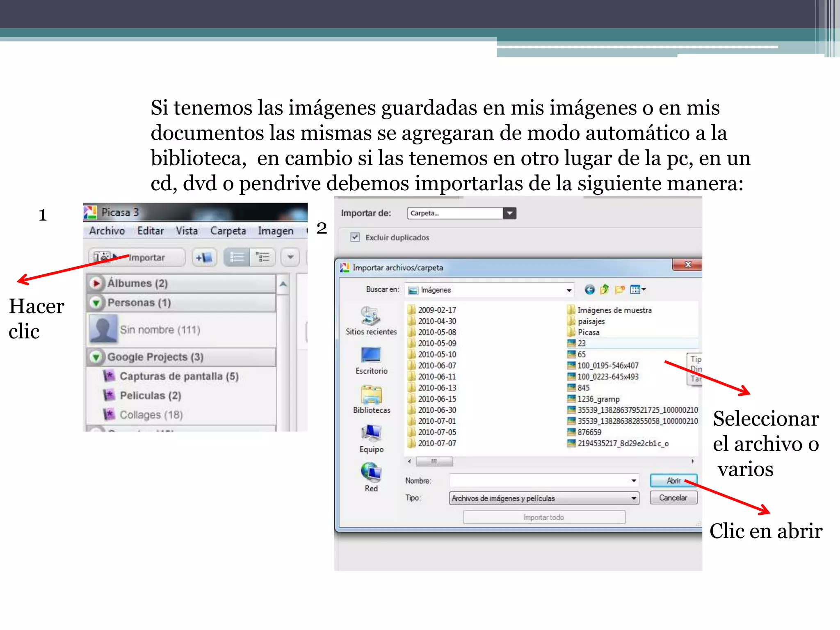Go to Sitios recientes in places bar
The height and width of the screenshot is (630, 840).
point(371,321)
